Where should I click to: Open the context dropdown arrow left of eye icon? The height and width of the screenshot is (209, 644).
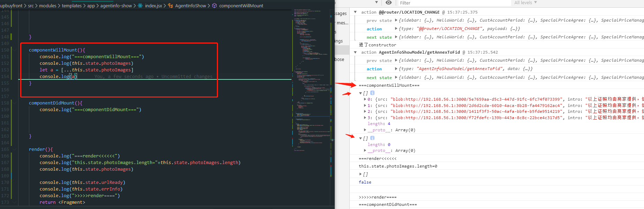[x=377, y=3]
